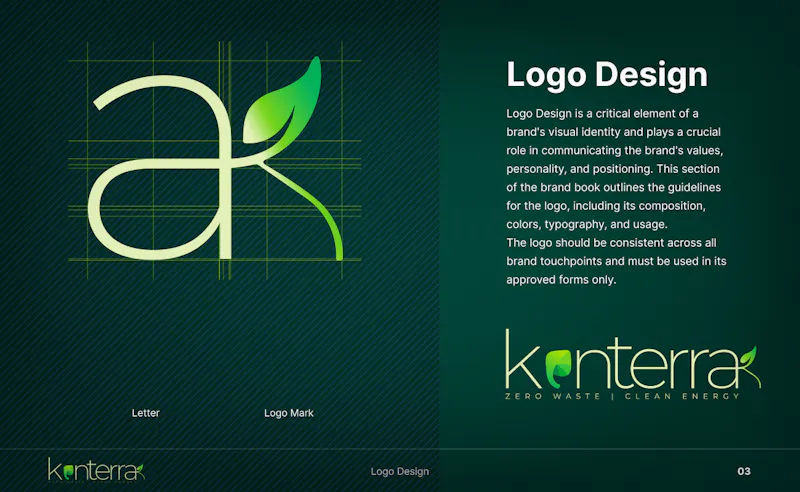The width and height of the screenshot is (800, 492).
Task: Click the footer 'Logo Design' label
Action: click(x=399, y=472)
